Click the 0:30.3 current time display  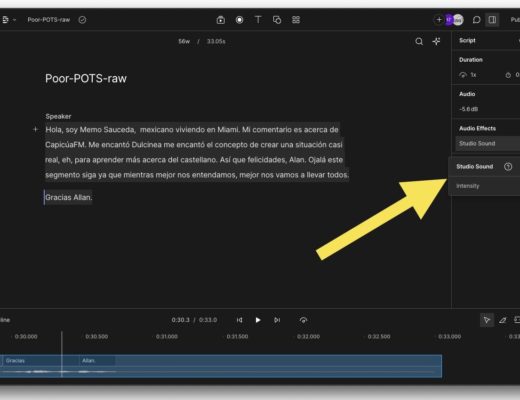point(180,320)
